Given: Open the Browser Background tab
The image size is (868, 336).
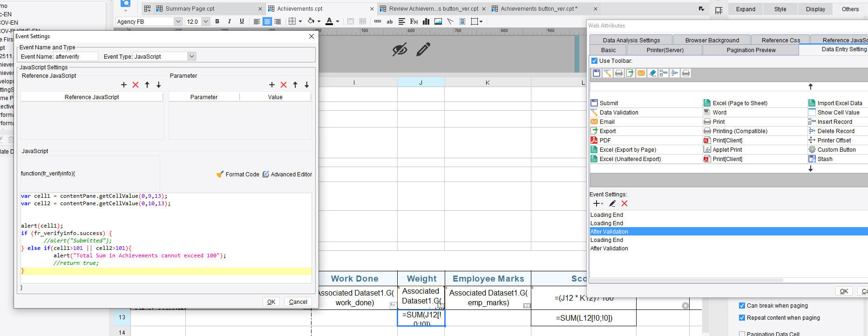Looking at the screenshot, I should click(x=712, y=40).
